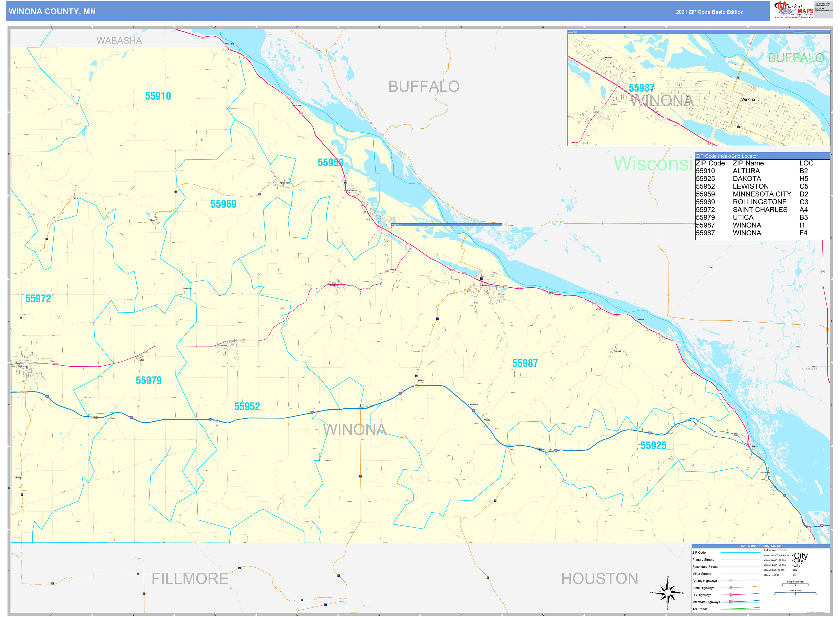The width and height of the screenshot is (840, 617).
Task: Select ZIP label 55959 on the map
Action: click(x=330, y=163)
